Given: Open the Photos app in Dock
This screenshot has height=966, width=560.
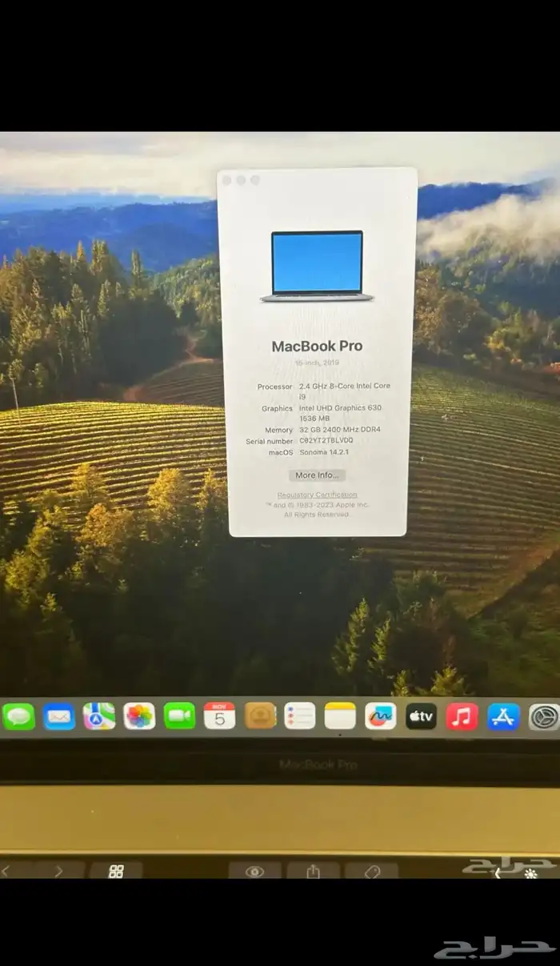Looking at the screenshot, I should tap(139, 715).
